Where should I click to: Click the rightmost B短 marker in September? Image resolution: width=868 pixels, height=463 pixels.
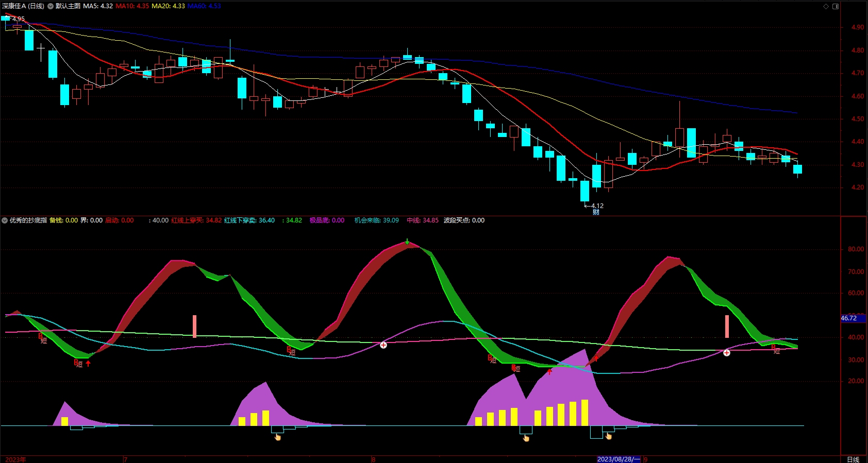pos(776,349)
